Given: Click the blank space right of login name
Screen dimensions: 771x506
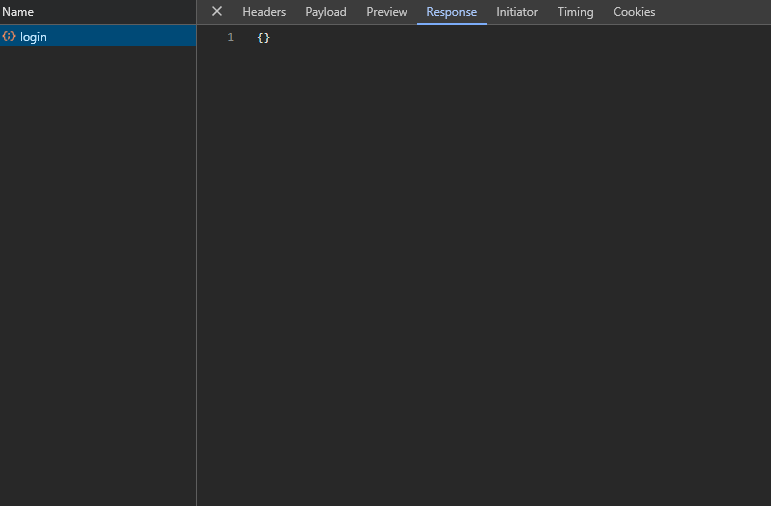Looking at the screenshot, I should [120, 37].
